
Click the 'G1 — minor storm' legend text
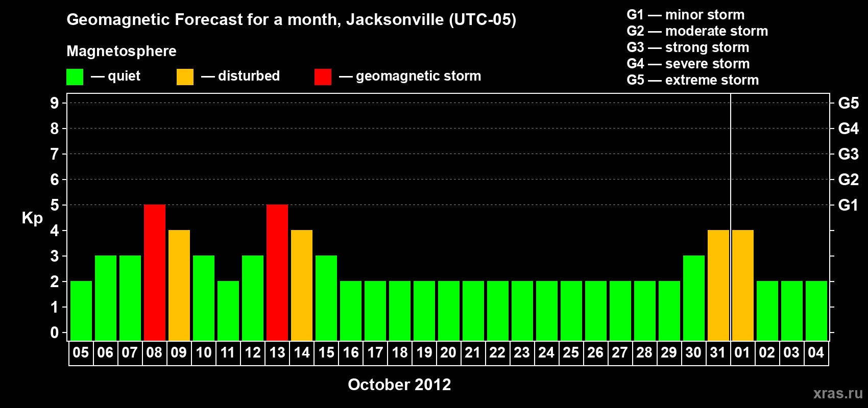[x=686, y=15]
